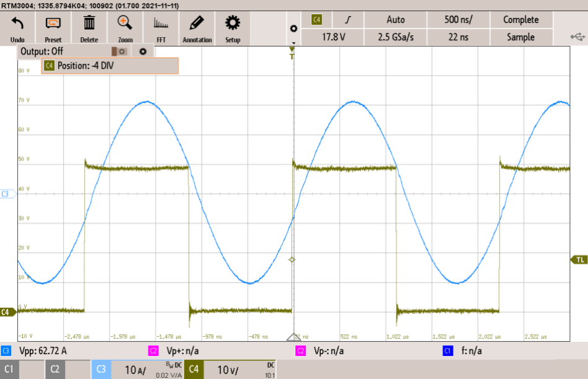Image resolution: width=588 pixels, height=379 pixels.
Task: Click the blue C1 measurement source badge
Action: 447,351
